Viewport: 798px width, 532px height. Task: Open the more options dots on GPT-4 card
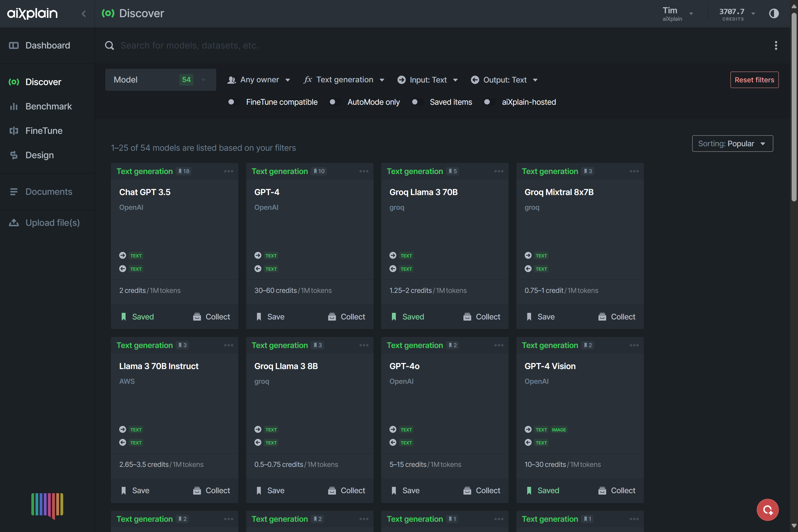coord(364,171)
